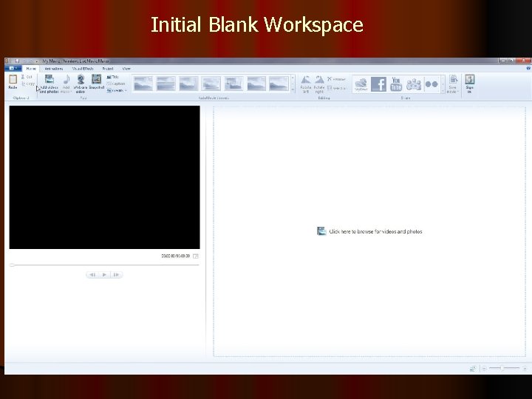The image size is (532, 399).
Task: Click the zoom in plus icon in status bar
Action: point(525,369)
